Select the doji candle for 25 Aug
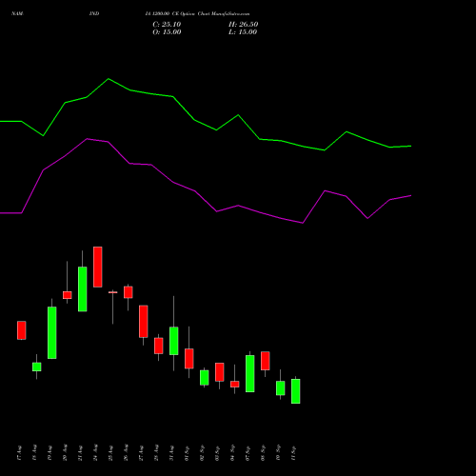 (x=113, y=292)
